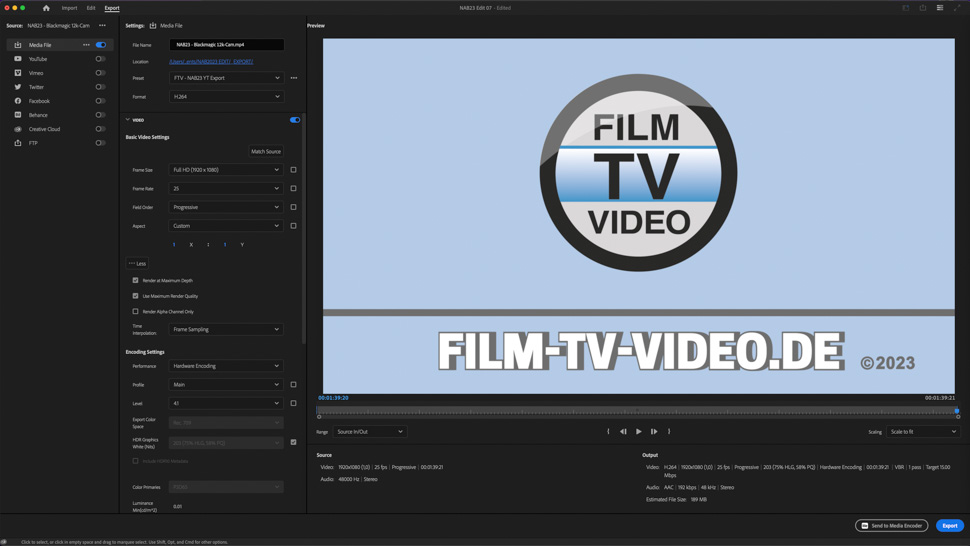Step back one frame

pyautogui.click(x=623, y=432)
